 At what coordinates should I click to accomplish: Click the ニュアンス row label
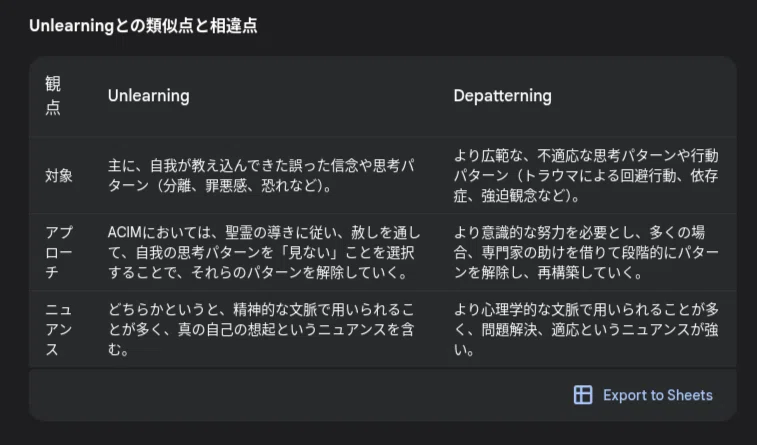[59, 329]
